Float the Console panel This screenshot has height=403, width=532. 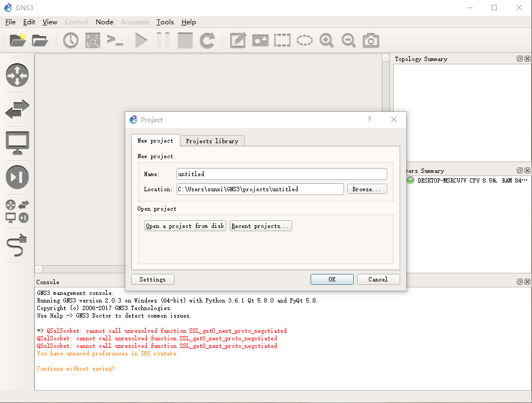(x=520, y=281)
